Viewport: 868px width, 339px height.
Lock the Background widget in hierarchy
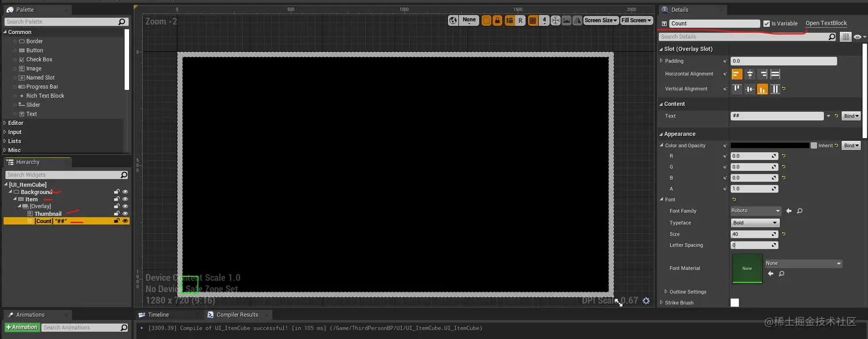click(x=117, y=192)
